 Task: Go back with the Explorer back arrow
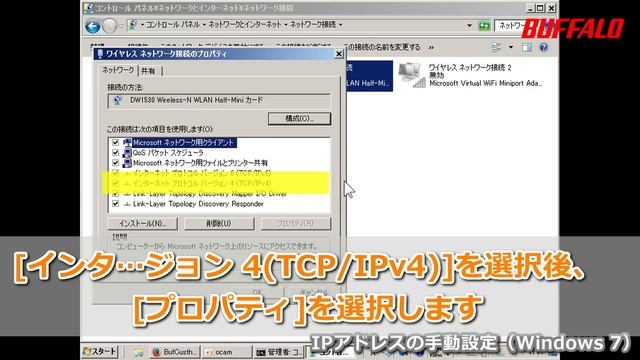click(93, 27)
